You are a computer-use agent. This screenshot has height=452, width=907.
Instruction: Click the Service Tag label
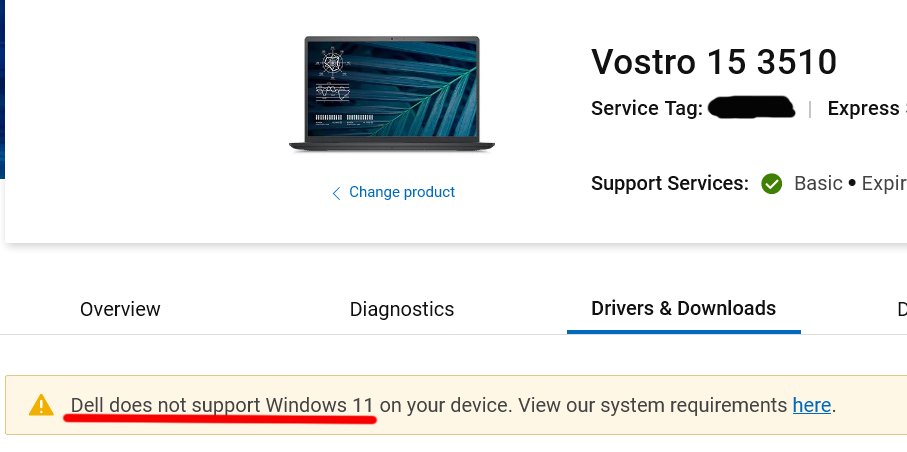647,108
